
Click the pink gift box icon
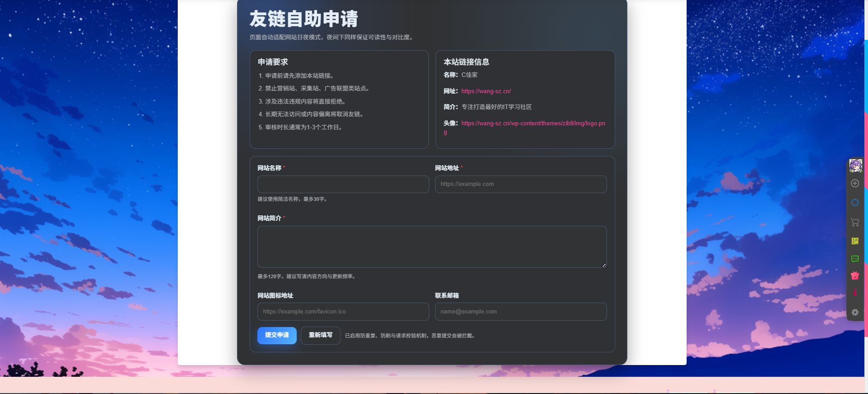(855, 275)
